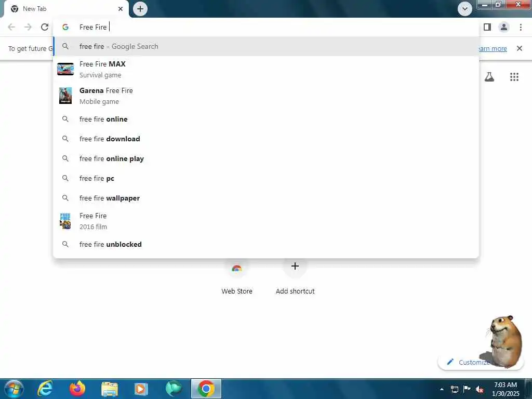
Task: Open the Action Center flag icon
Action: (467, 389)
